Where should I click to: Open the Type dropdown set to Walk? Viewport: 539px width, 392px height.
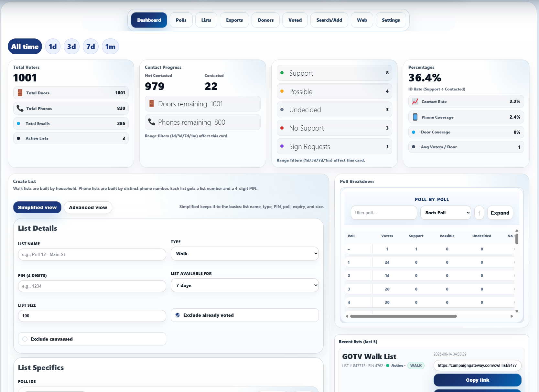245,254
